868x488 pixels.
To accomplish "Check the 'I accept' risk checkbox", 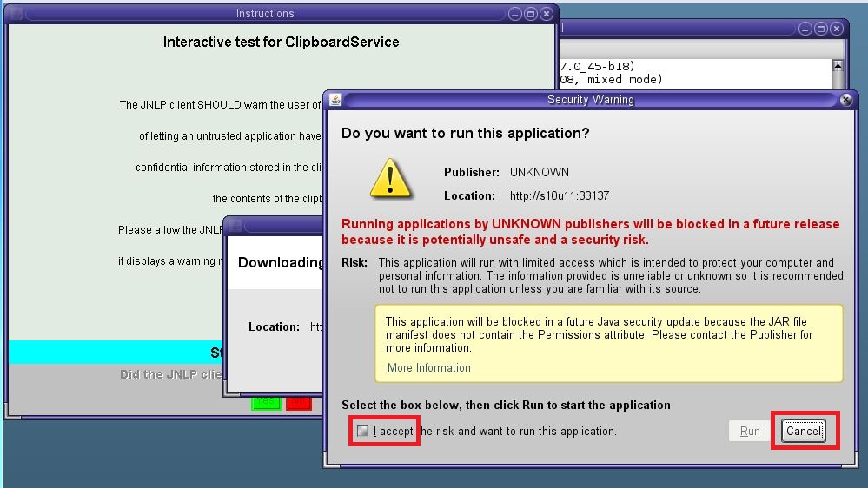I will click(x=362, y=432).
